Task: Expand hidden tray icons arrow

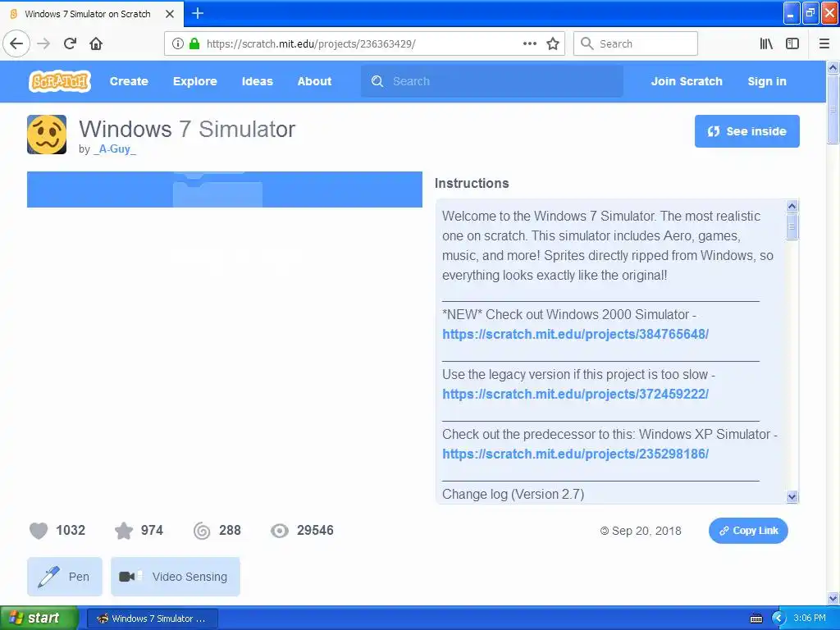Action: (778, 619)
